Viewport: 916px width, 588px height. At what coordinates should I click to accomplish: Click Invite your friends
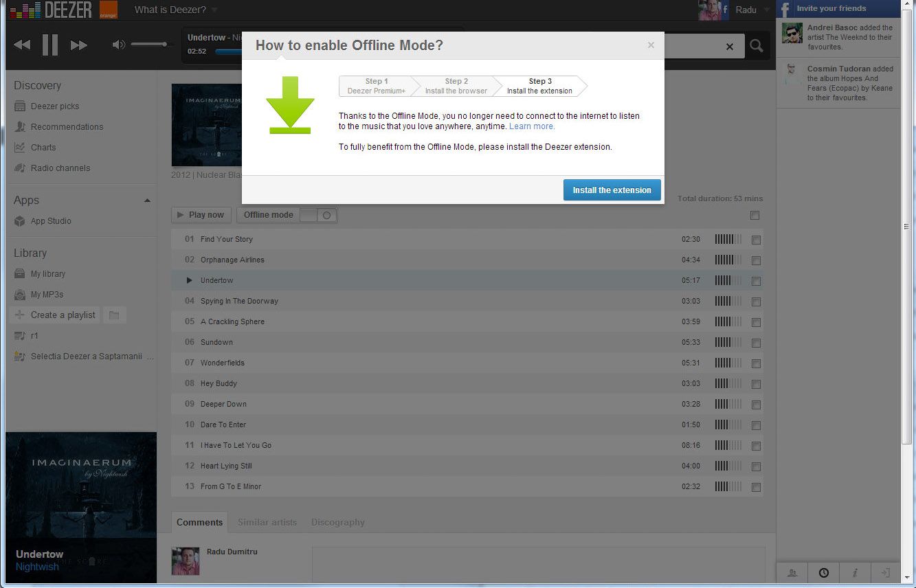[x=831, y=8]
